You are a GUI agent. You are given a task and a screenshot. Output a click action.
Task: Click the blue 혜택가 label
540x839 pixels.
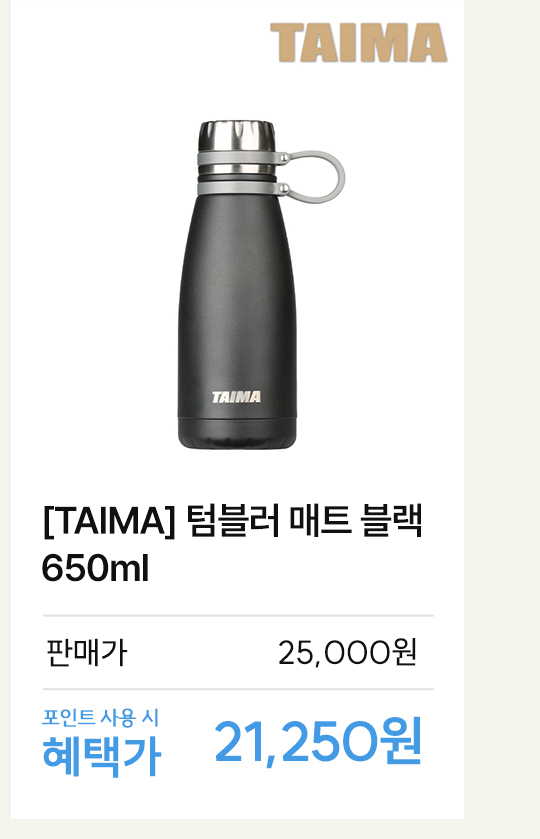[x=102, y=756]
